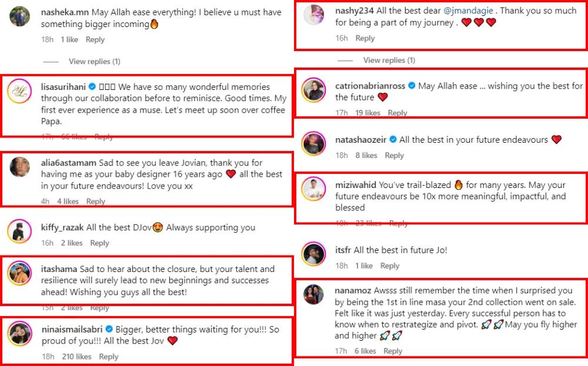Show the 19 likes on catrionabrianross's comment

(x=367, y=113)
